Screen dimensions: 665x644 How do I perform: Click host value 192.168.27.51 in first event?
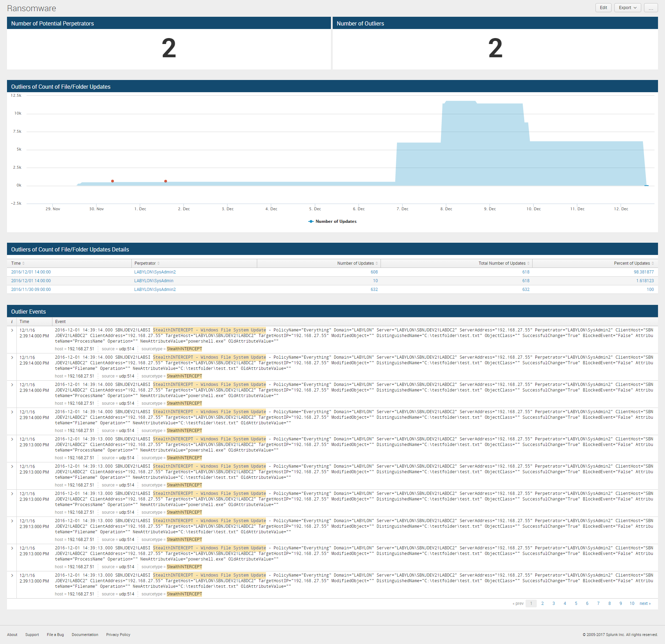(81, 349)
